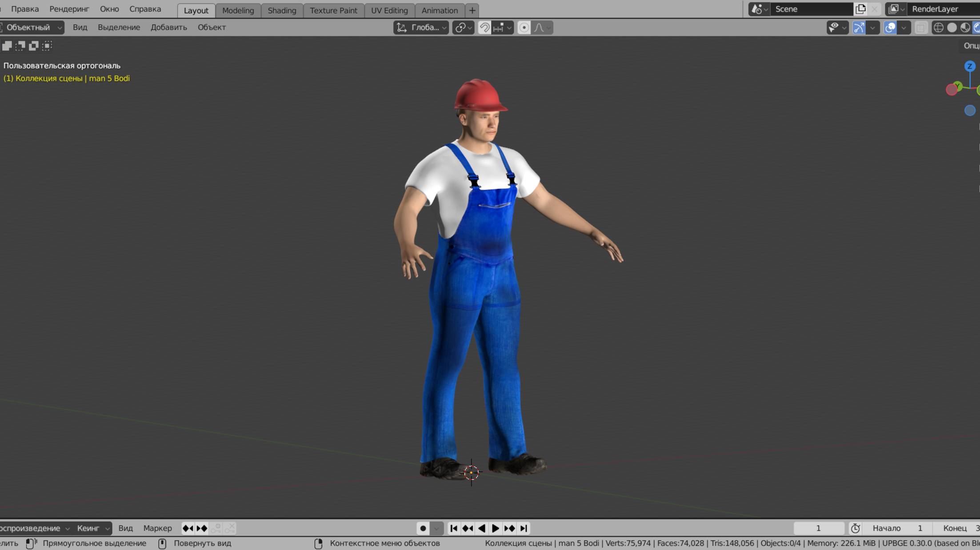980x550 pixels.
Task: Toggle X-Ray mode in the header
Action: tap(920, 28)
